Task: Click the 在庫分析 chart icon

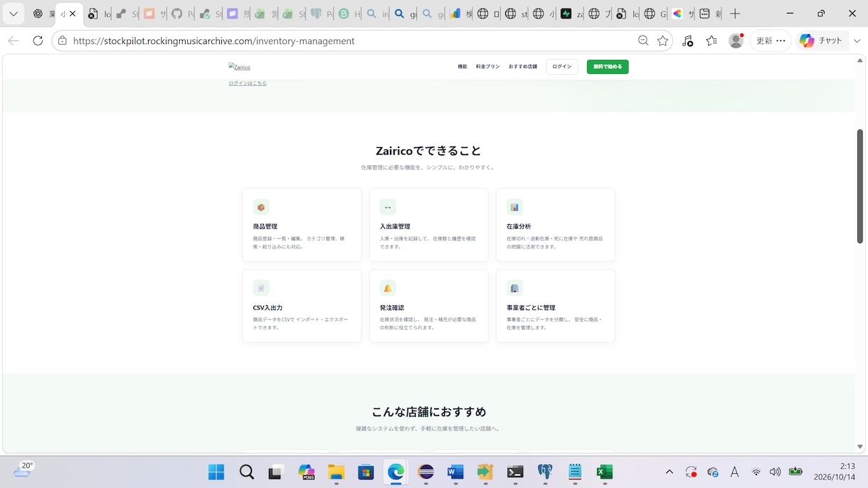Action: point(514,207)
